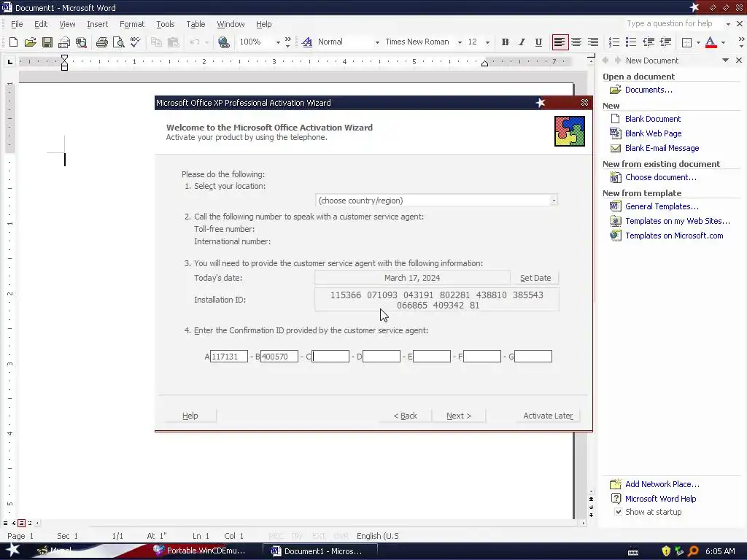The height and width of the screenshot is (560, 747).
Task: Expand Standard toolbar options chevron
Action: (287, 42)
